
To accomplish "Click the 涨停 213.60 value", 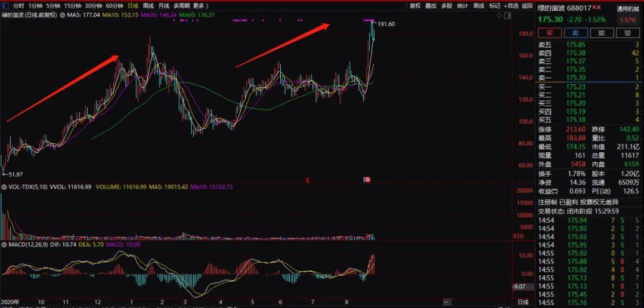I will (575, 129).
